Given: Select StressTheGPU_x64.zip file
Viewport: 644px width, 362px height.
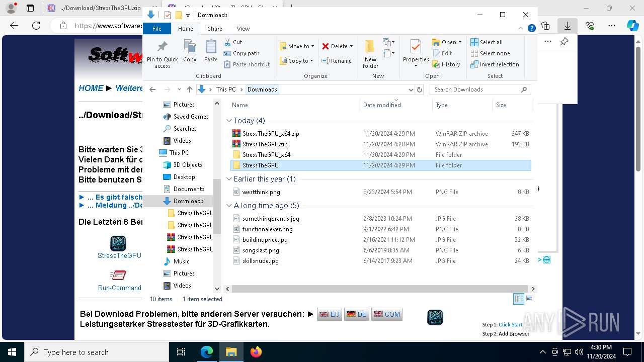Looking at the screenshot, I should click(x=381, y=134).
